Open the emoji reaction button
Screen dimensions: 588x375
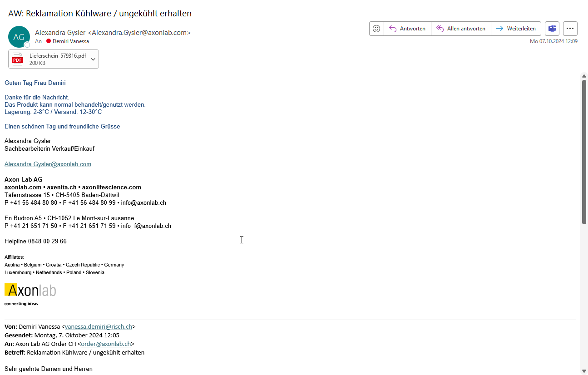(376, 29)
